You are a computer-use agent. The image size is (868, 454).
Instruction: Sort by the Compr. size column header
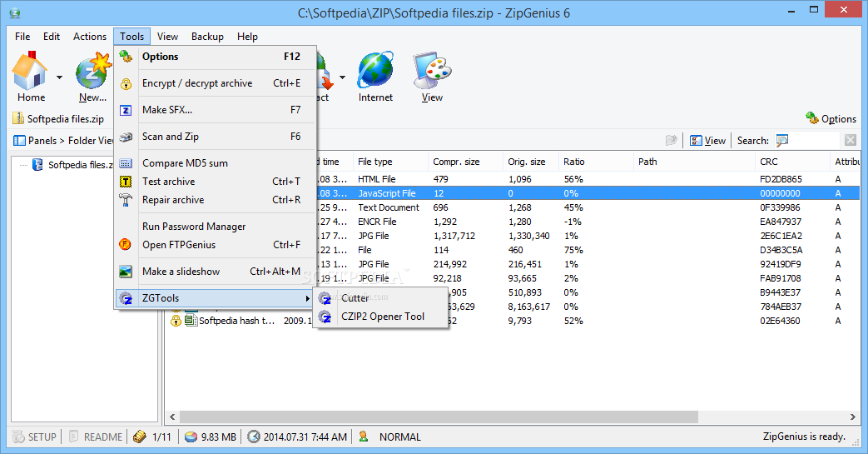(465, 162)
